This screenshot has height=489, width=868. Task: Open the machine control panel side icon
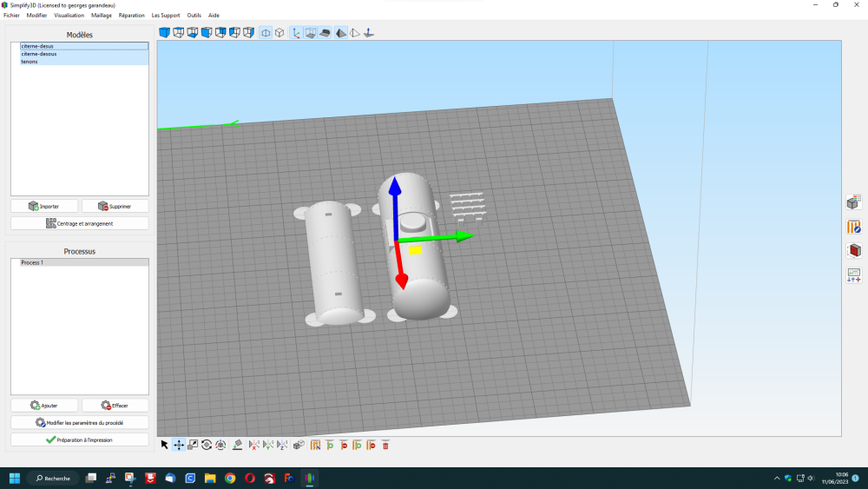coord(853,275)
